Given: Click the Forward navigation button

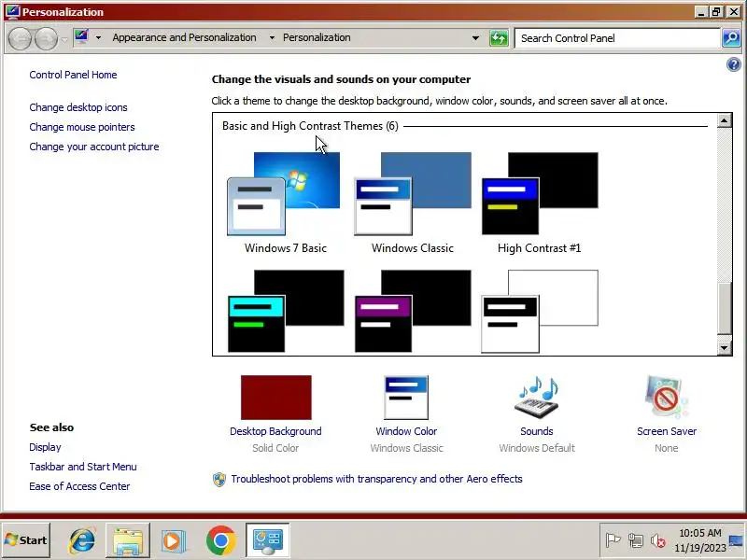Looking at the screenshot, I should [x=46, y=38].
